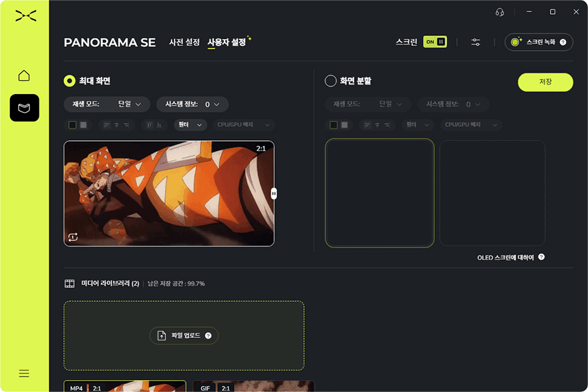The width and height of the screenshot is (588, 392).
Task: Maximize the application window
Action: [x=553, y=12]
